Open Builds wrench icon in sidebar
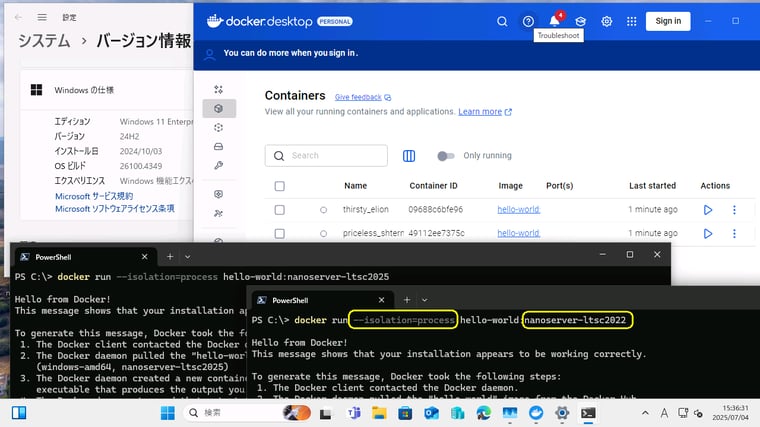Viewport: 760px width, 427px height. tap(219, 165)
